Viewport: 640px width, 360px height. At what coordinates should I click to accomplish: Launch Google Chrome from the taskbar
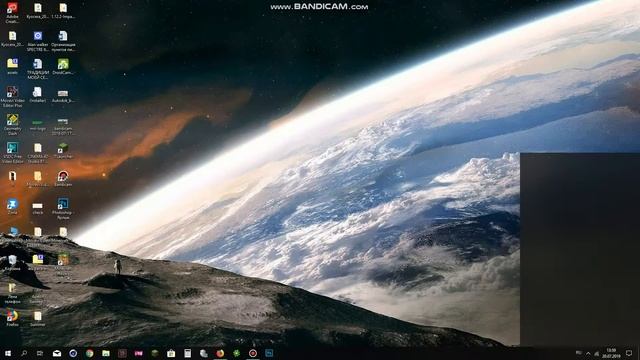click(89, 353)
